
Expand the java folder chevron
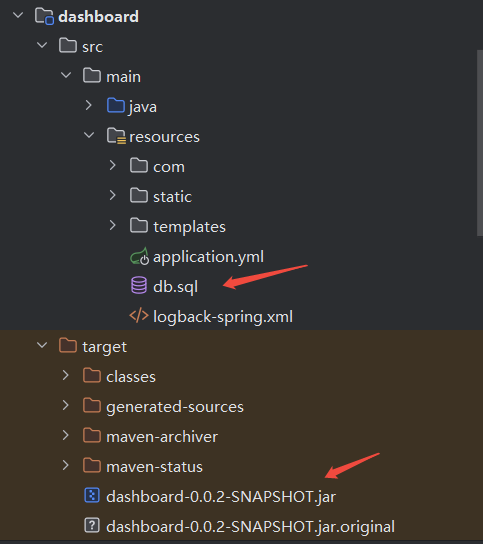(x=89, y=105)
